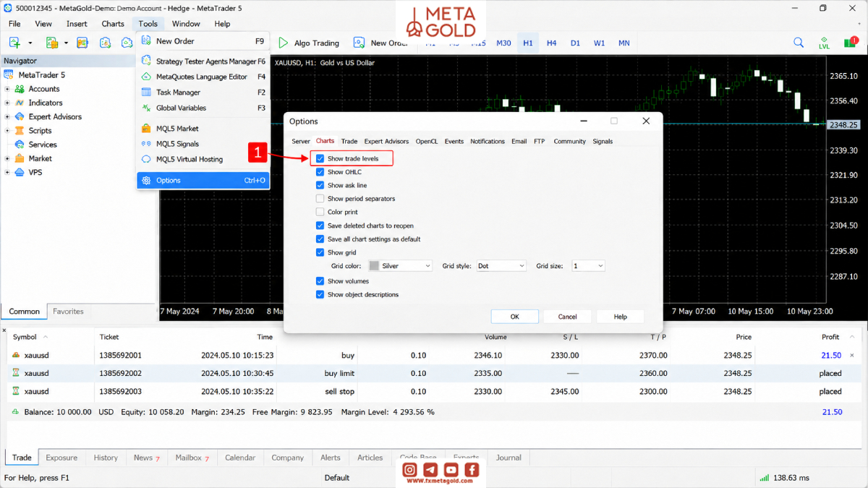The width and height of the screenshot is (868, 488).
Task: Select the H4 timeframe button
Action: tap(552, 43)
